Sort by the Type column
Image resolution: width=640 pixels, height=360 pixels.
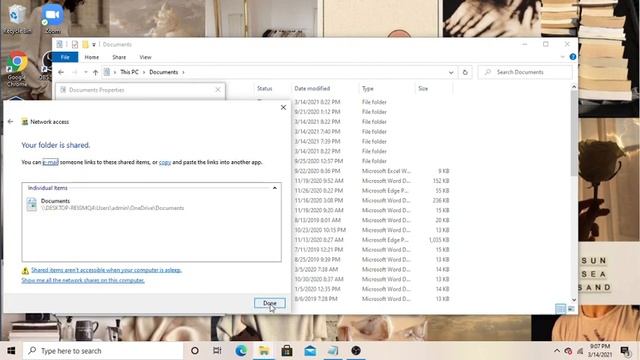[x=368, y=89]
